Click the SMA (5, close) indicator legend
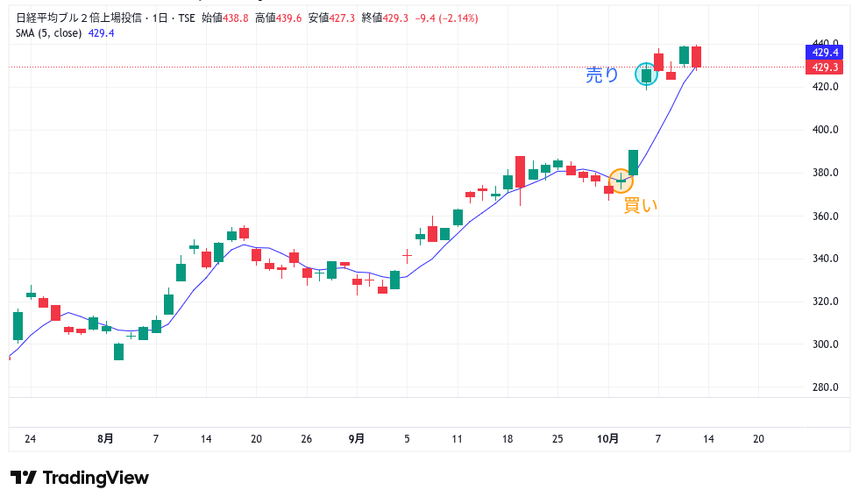Screen dimensions: 859x504 [49, 33]
